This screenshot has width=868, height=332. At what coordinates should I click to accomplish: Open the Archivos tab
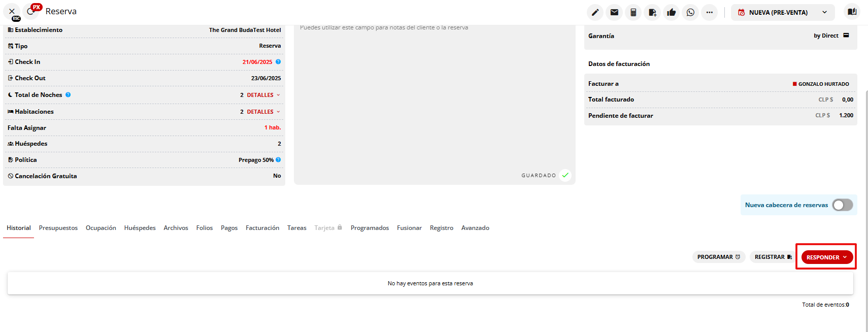(176, 228)
